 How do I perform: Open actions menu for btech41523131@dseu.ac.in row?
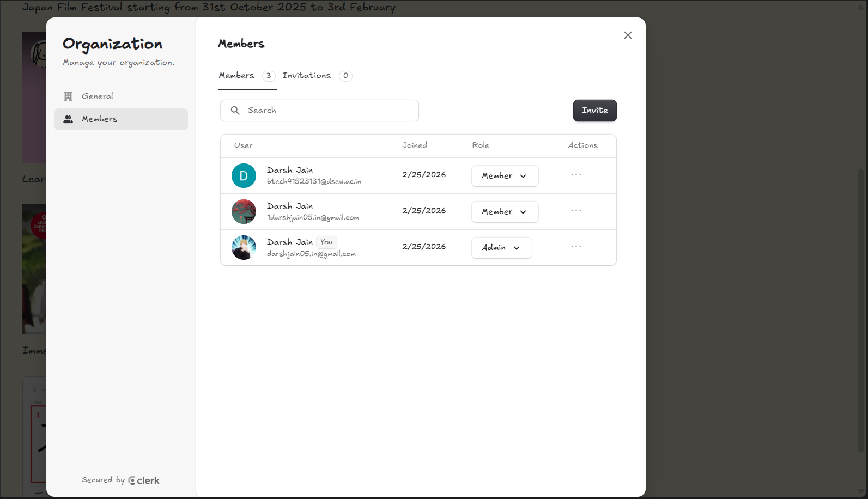coord(576,175)
